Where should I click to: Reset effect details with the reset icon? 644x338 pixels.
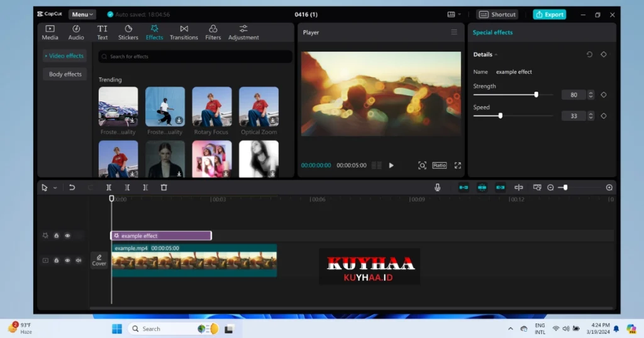(x=589, y=55)
